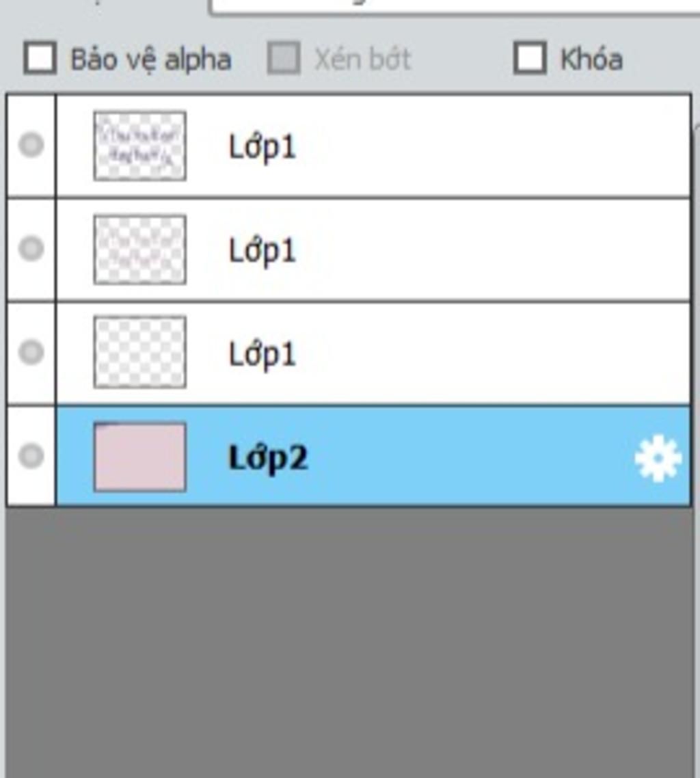Click the faint pink sketch thumbnail of middle Lớp1
The width and height of the screenshot is (700, 778).
point(140,250)
